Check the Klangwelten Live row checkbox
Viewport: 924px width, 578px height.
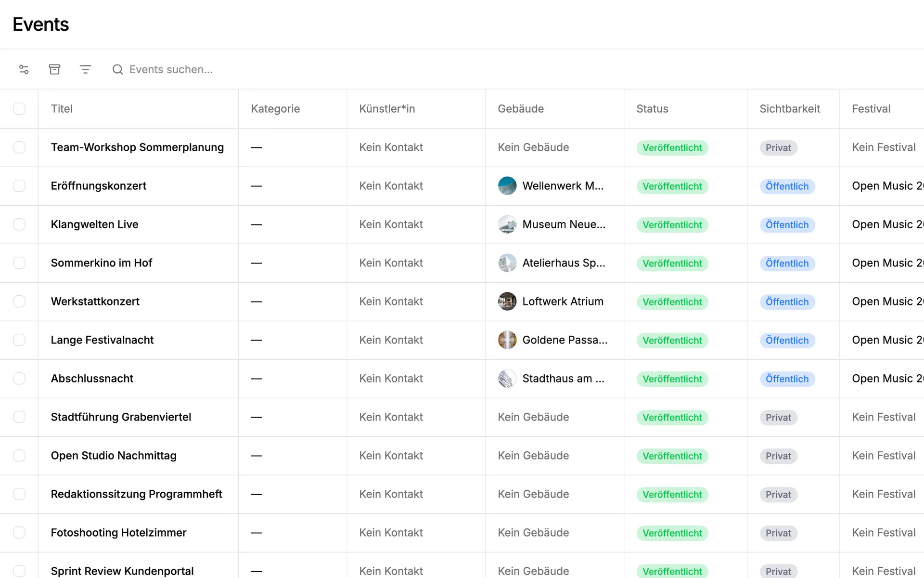19,224
